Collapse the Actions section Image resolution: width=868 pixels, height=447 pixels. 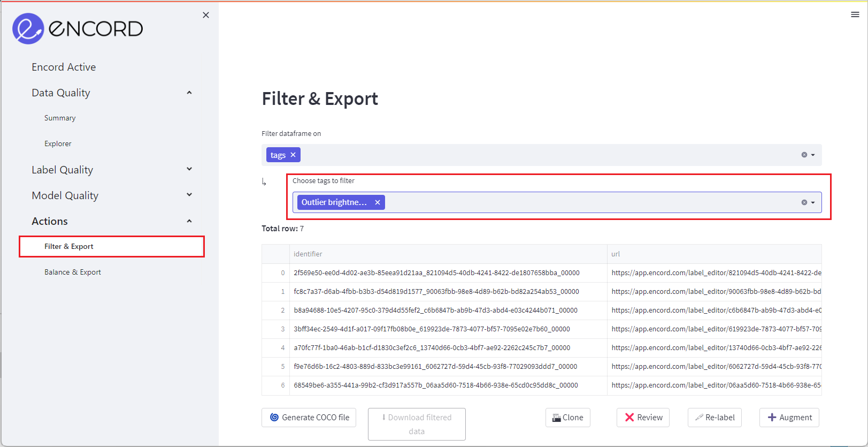[189, 221]
